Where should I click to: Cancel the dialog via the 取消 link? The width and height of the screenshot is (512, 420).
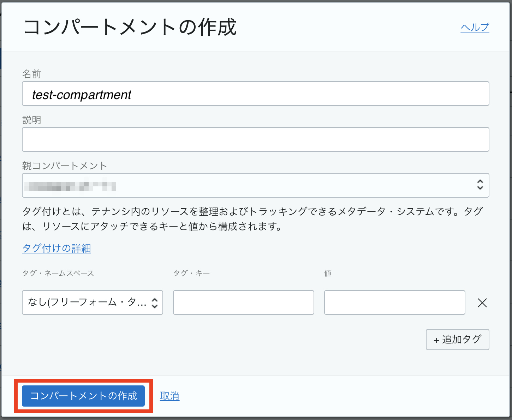169,396
